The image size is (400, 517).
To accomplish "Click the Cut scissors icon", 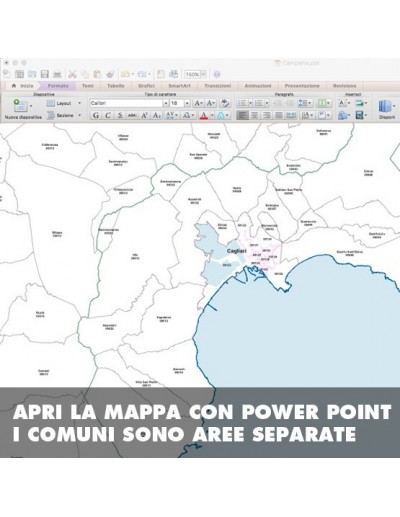I will 72,74.
